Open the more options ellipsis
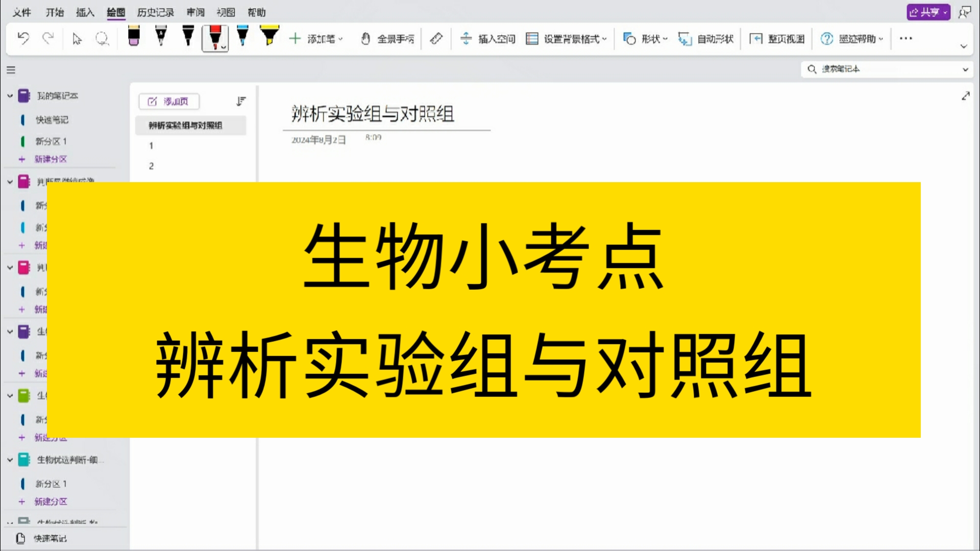The height and width of the screenshot is (551, 980). pos(905,38)
